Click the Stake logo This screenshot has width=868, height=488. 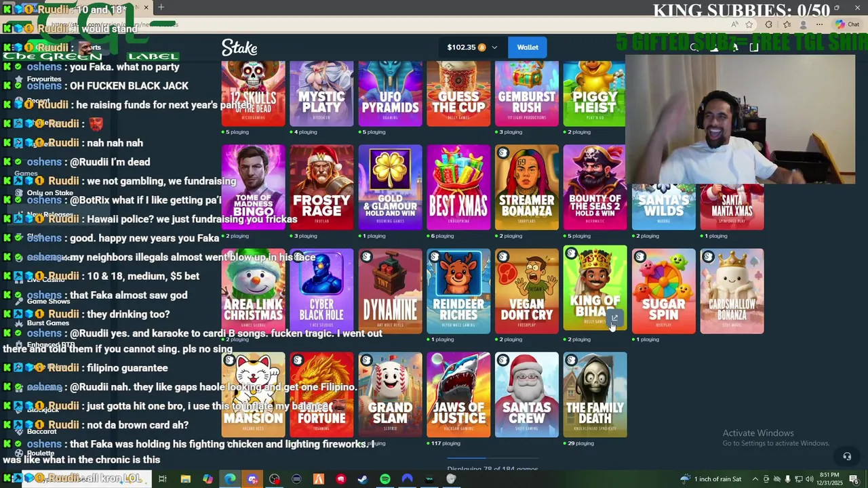[x=239, y=47]
